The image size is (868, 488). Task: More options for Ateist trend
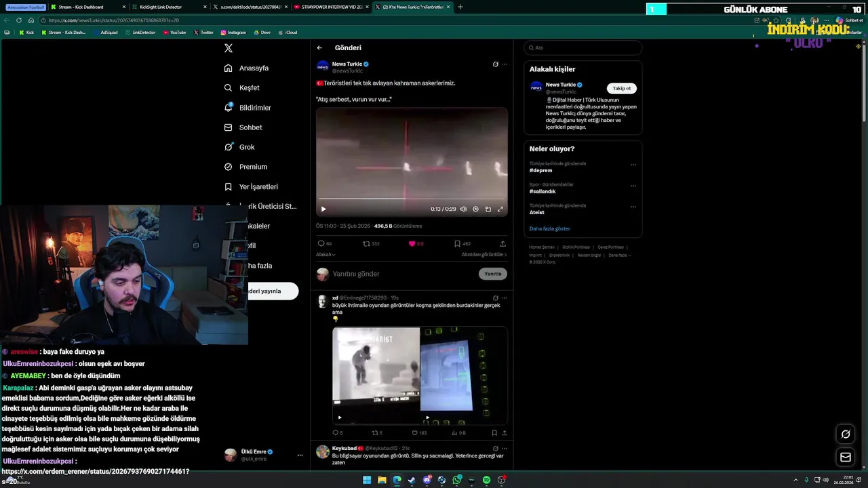click(x=633, y=206)
